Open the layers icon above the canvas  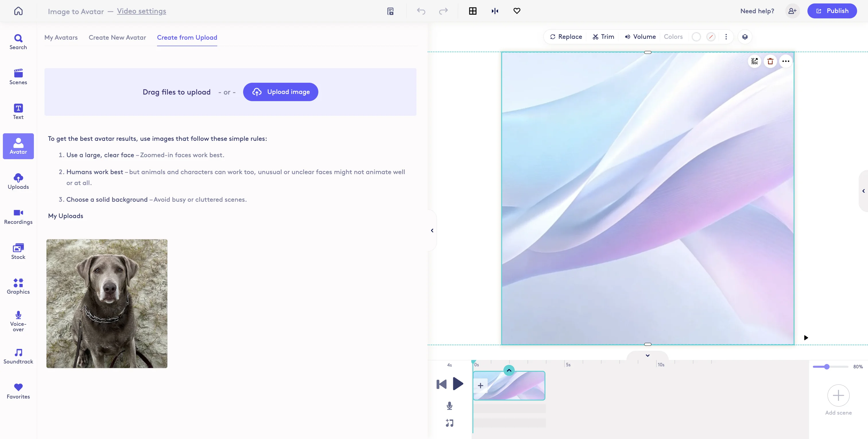point(745,37)
